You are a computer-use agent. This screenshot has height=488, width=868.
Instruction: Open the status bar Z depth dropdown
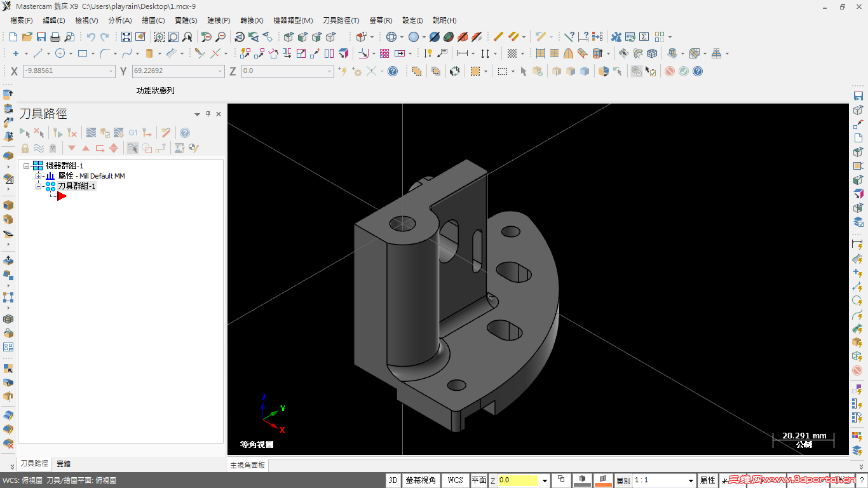pos(545,480)
